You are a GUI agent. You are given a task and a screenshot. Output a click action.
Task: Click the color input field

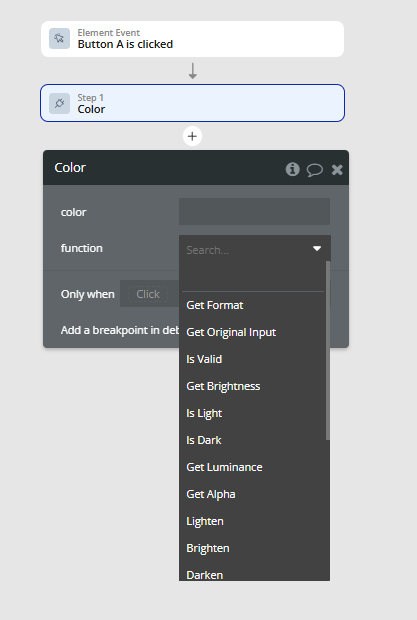(255, 212)
